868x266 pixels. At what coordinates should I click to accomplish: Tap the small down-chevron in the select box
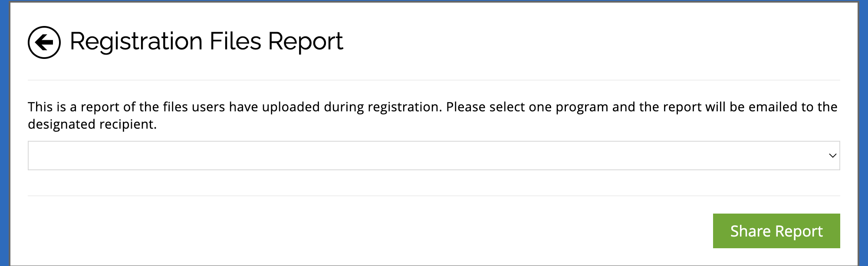pyautogui.click(x=832, y=156)
